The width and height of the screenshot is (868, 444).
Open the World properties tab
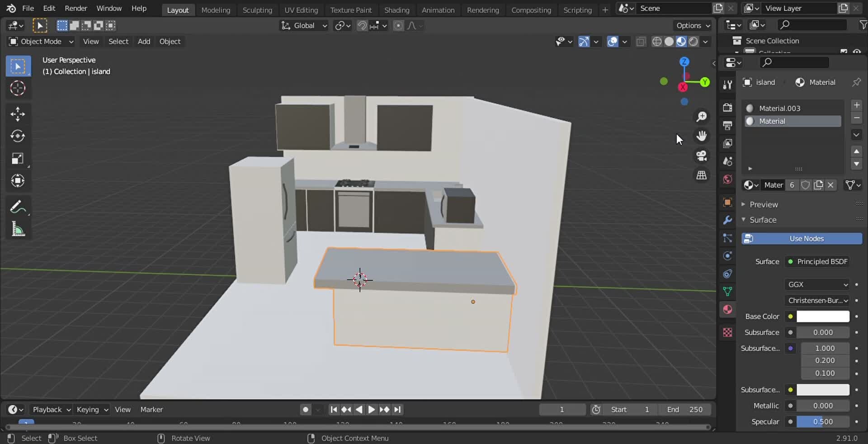click(x=727, y=179)
